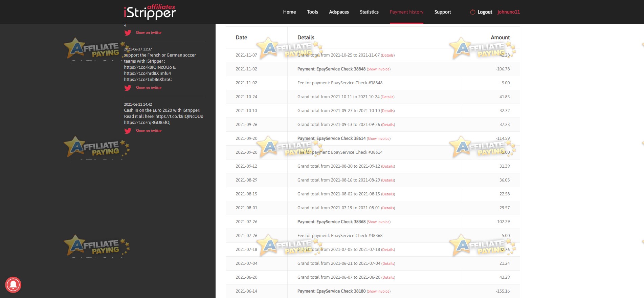Screen dimensions: 644x298
Task: Click the amount 29.57
Action: [x=505, y=208]
